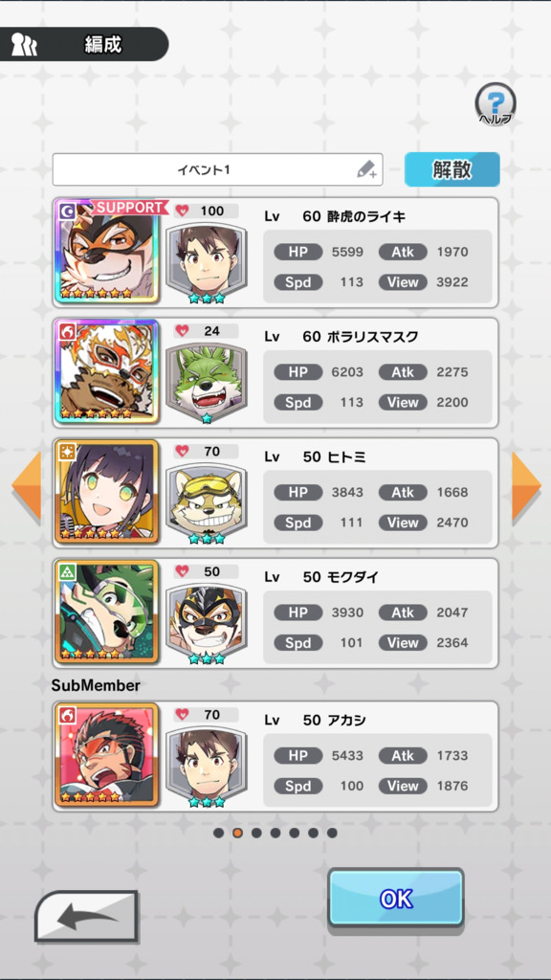Confirm the party with the OK button
Image resolution: width=551 pixels, height=980 pixels.
pyautogui.click(x=396, y=898)
